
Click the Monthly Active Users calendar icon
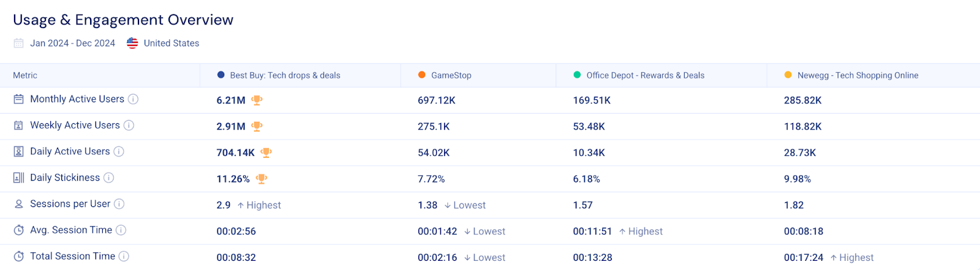click(19, 99)
